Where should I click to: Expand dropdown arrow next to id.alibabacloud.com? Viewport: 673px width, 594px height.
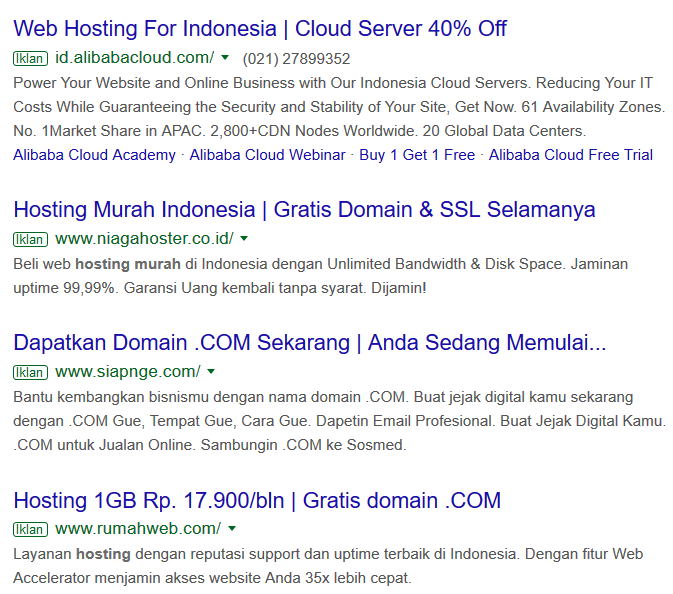(225, 58)
